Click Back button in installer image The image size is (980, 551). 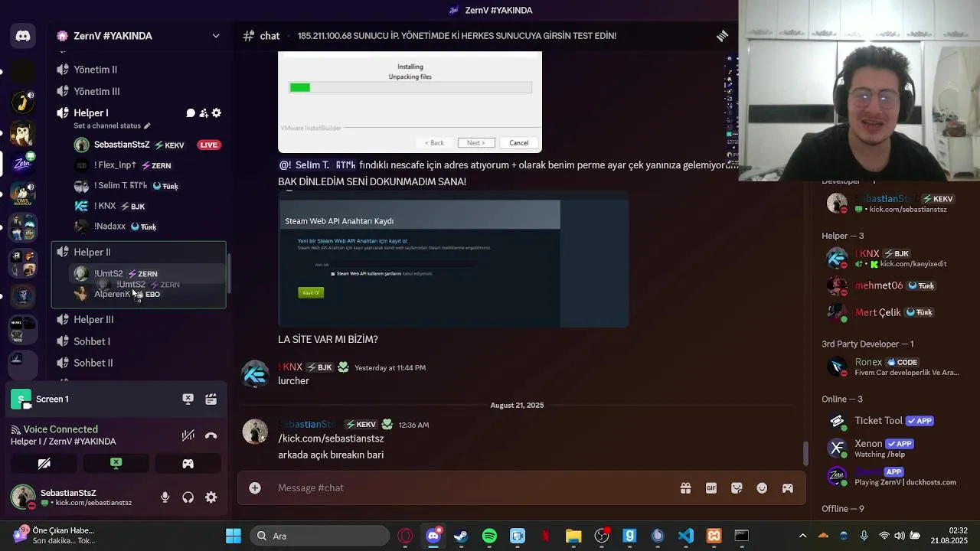pos(435,143)
